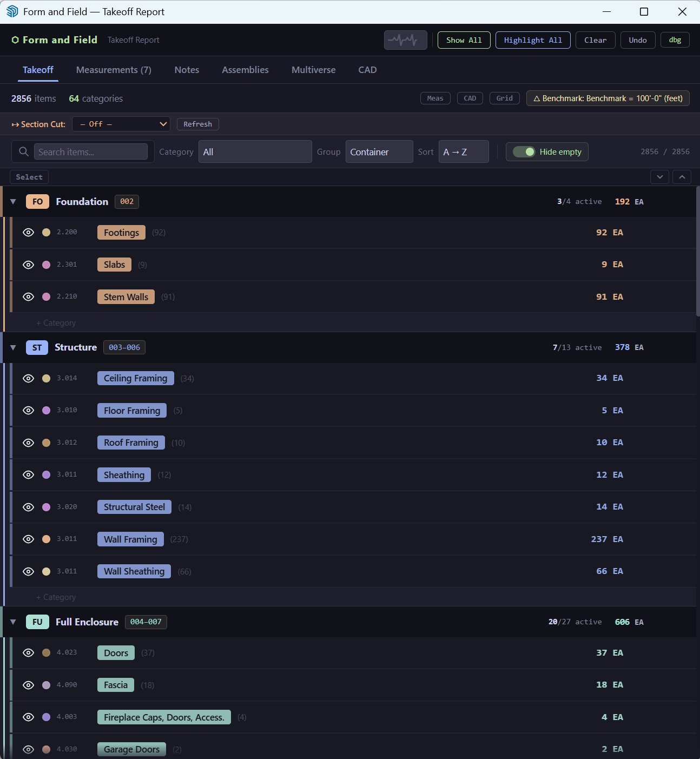Screen dimensions: 700x759
Task: Click the Meas pill in the items bar
Action: [x=435, y=98]
